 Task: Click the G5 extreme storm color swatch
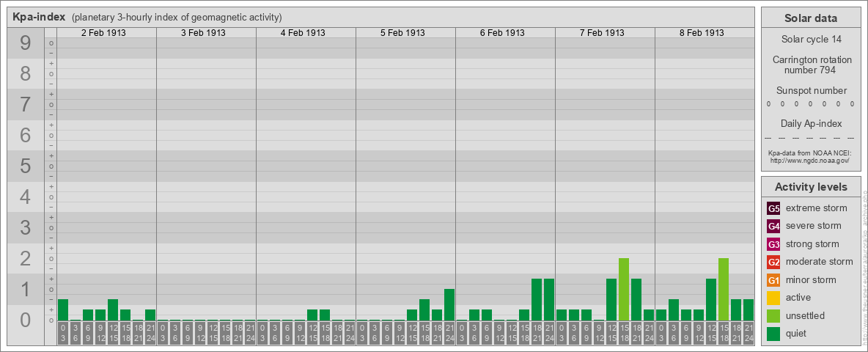773,208
